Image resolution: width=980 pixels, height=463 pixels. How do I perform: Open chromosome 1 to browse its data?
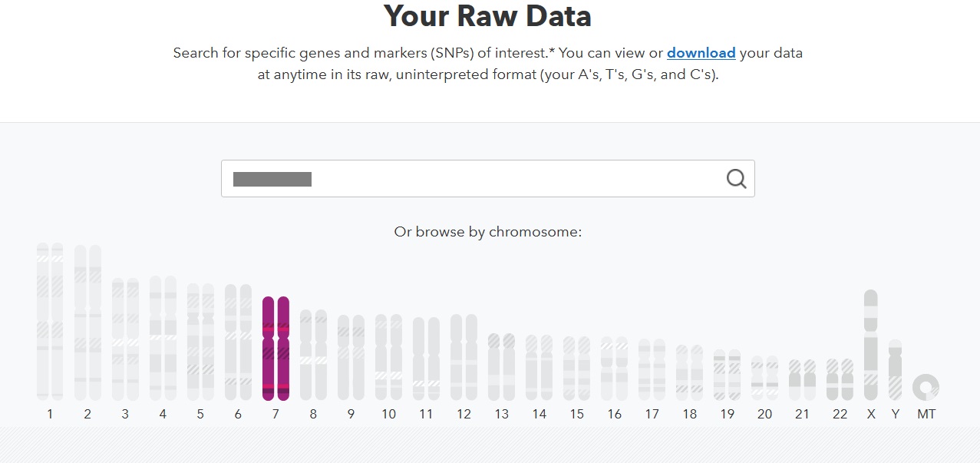point(50,322)
